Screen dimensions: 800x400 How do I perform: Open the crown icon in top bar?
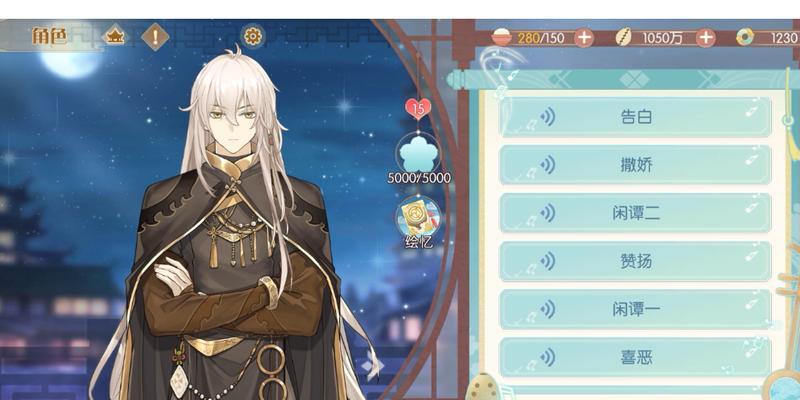[x=115, y=37]
